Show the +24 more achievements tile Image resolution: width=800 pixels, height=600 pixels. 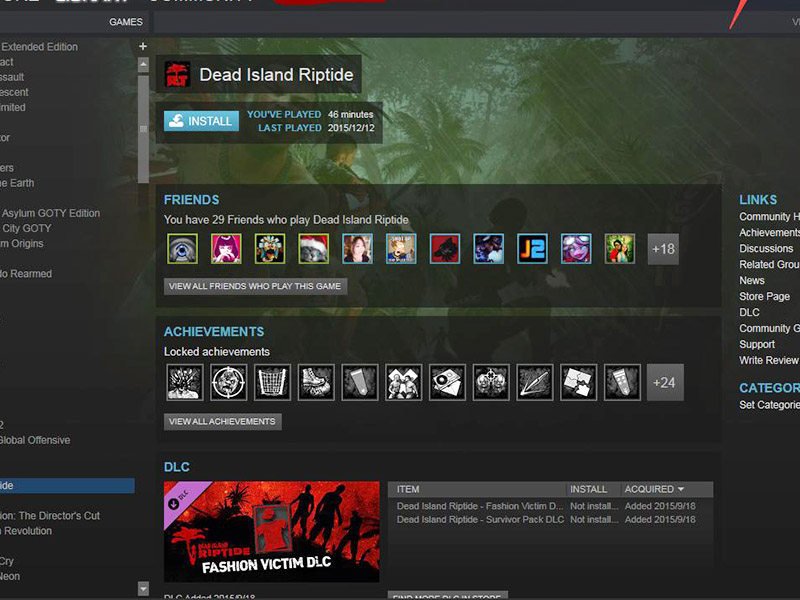coord(665,382)
